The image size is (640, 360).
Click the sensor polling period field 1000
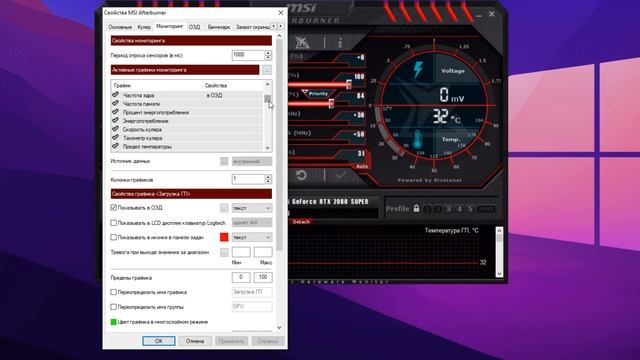coord(248,55)
